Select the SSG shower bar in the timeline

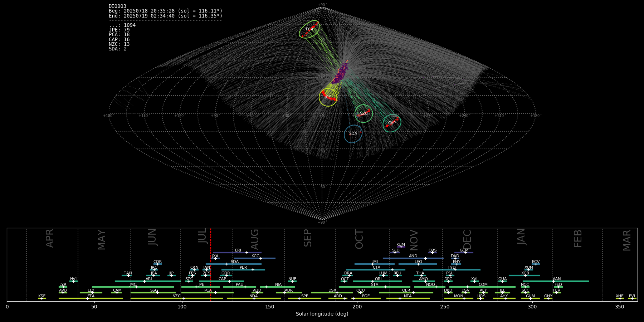pyautogui.click(x=153, y=293)
